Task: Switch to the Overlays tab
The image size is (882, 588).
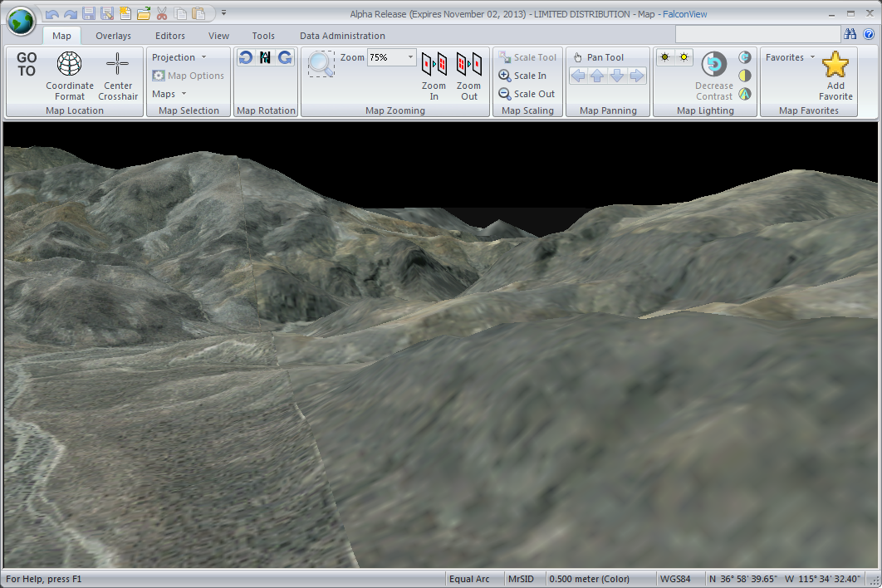Action: point(112,36)
